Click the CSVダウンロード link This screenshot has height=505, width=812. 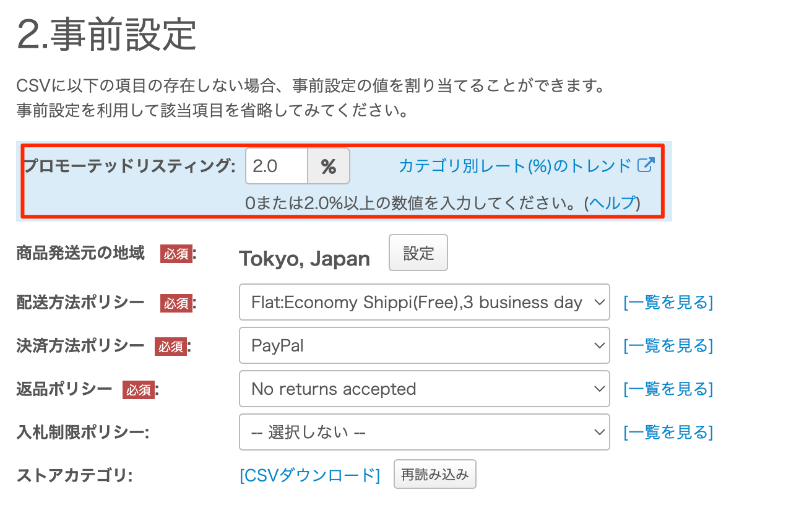[x=309, y=475]
